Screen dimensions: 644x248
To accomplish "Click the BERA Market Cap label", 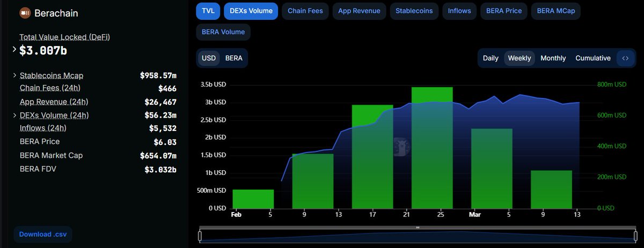I will coord(51,155).
